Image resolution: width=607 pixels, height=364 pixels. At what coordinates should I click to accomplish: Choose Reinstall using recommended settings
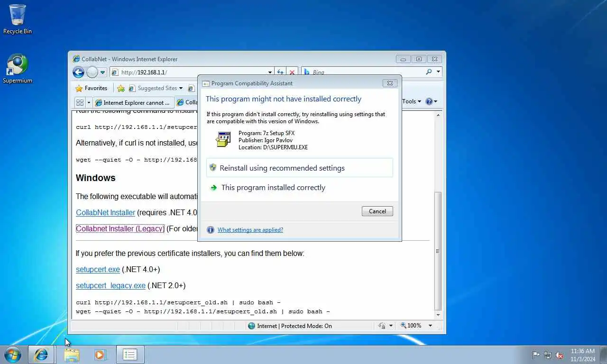click(x=300, y=168)
